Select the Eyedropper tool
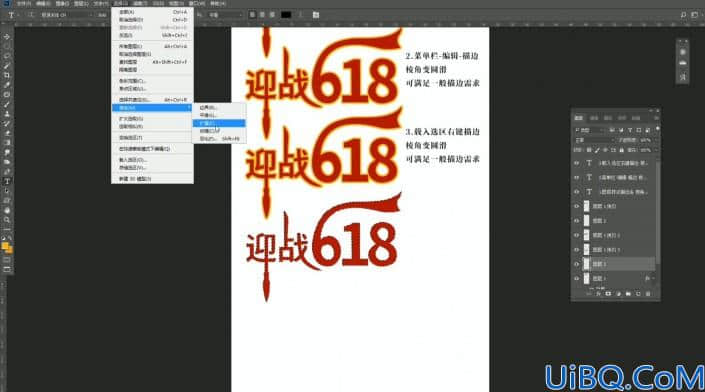 click(x=7, y=85)
